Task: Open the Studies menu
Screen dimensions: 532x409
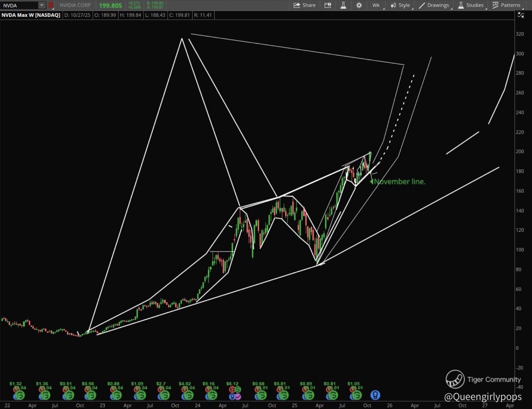Action: point(471,5)
